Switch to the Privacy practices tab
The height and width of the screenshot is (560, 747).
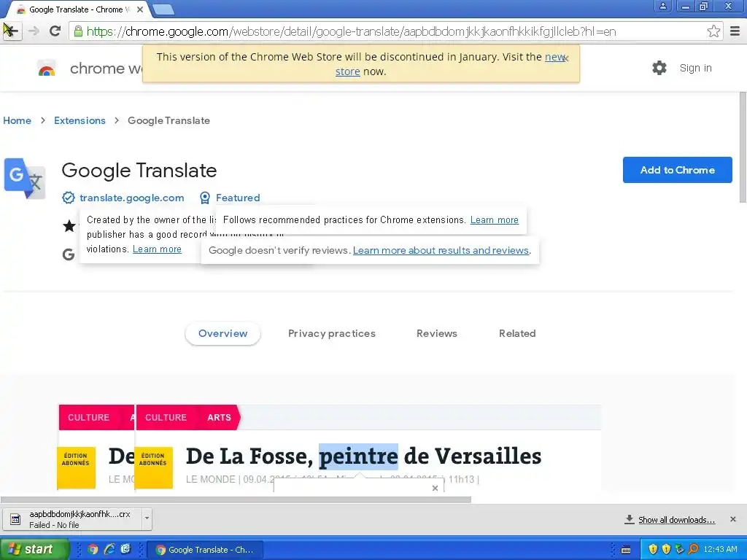click(332, 333)
